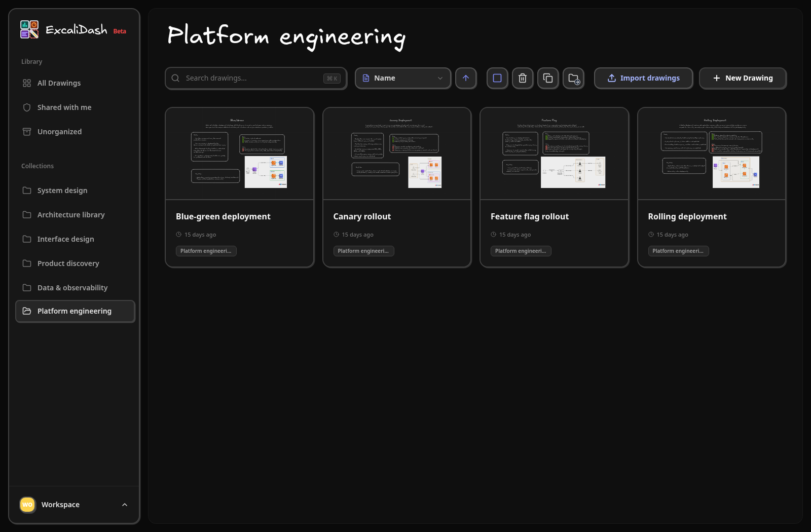
Task: Click 15 days ago on Canary rollout
Action: point(357,235)
